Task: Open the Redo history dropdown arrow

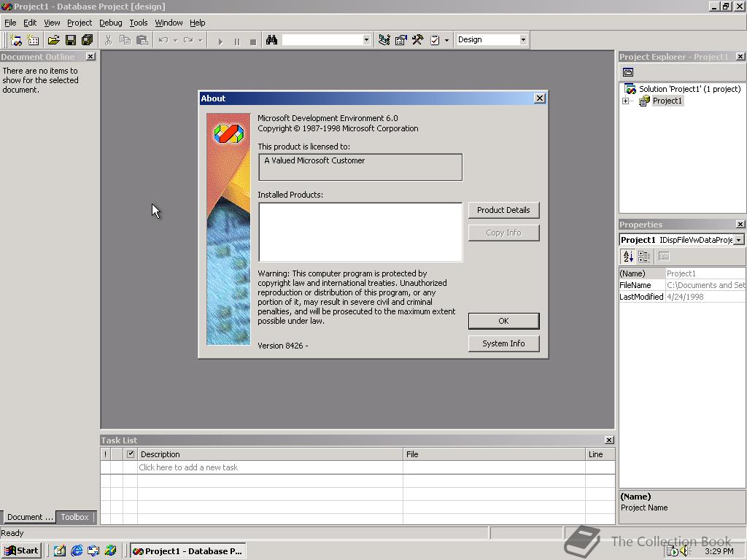Action: (200, 41)
